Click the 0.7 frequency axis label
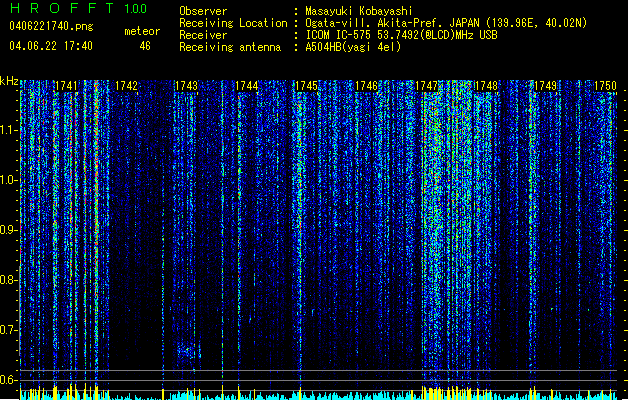The image size is (629, 400). point(9,330)
